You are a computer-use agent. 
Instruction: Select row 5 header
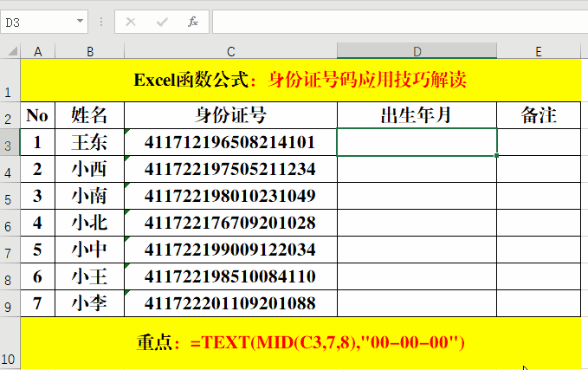[10, 196]
